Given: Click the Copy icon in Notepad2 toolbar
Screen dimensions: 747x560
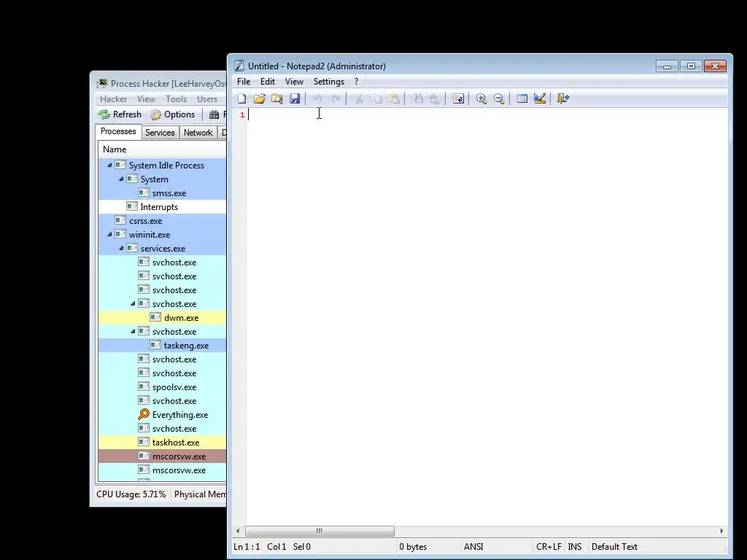Looking at the screenshot, I should click(376, 98).
